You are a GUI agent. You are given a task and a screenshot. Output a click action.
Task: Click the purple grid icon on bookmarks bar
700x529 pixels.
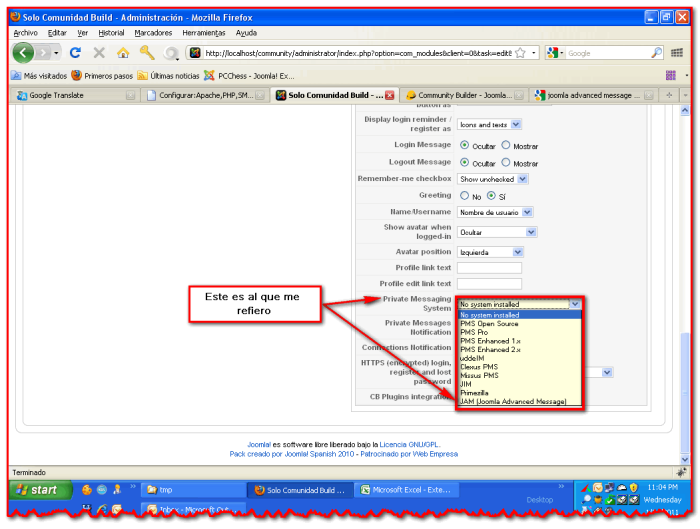pyautogui.click(x=671, y=75)
